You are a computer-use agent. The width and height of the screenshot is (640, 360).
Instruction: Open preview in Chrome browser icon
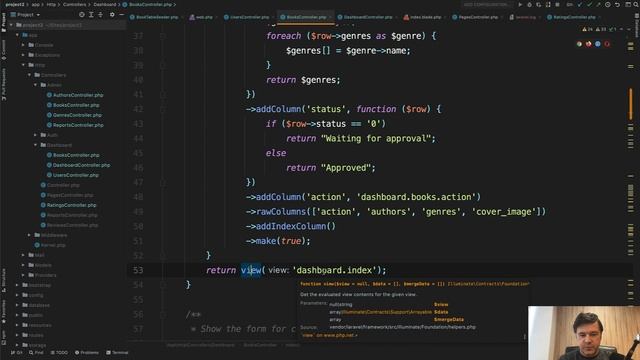pyautogui.click(x=579, y=44)
